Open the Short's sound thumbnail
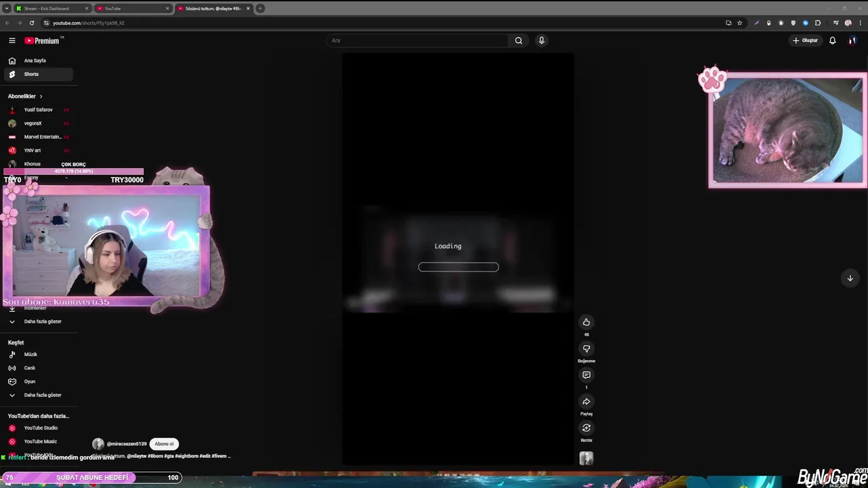This screenshot has width=868, height=488. 587,459
